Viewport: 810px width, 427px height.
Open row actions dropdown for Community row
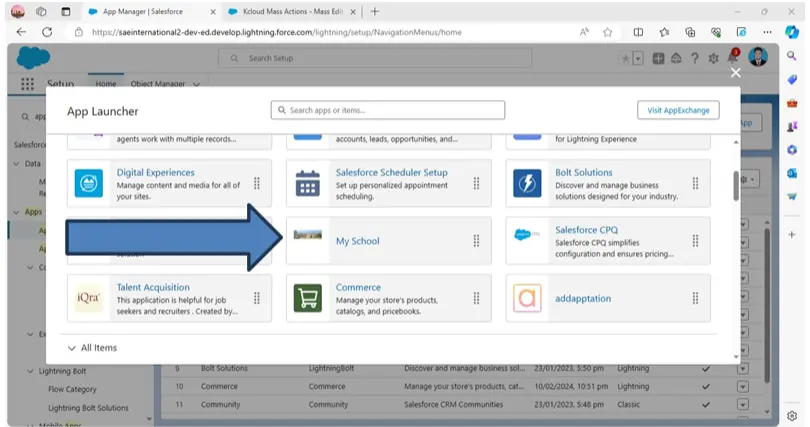pos(741,405)
